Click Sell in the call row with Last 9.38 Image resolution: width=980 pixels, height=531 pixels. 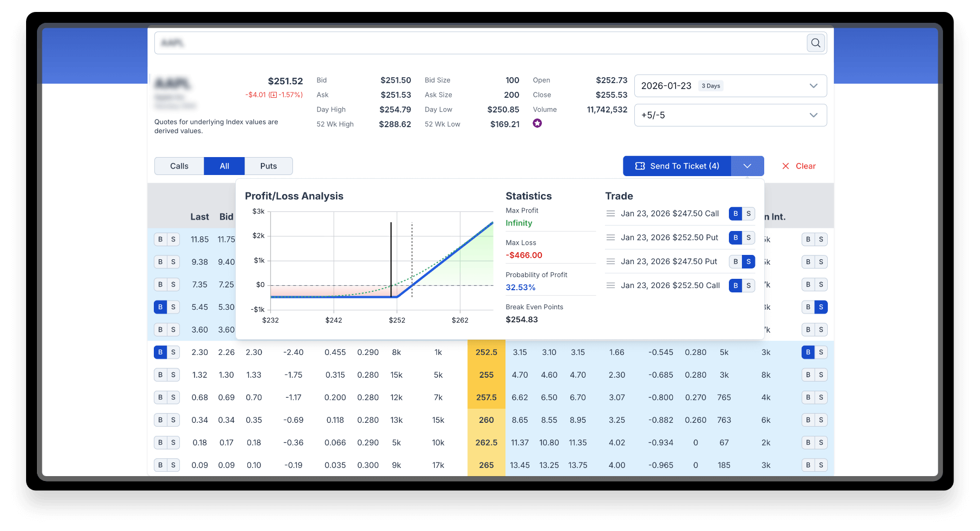[173, 262]
